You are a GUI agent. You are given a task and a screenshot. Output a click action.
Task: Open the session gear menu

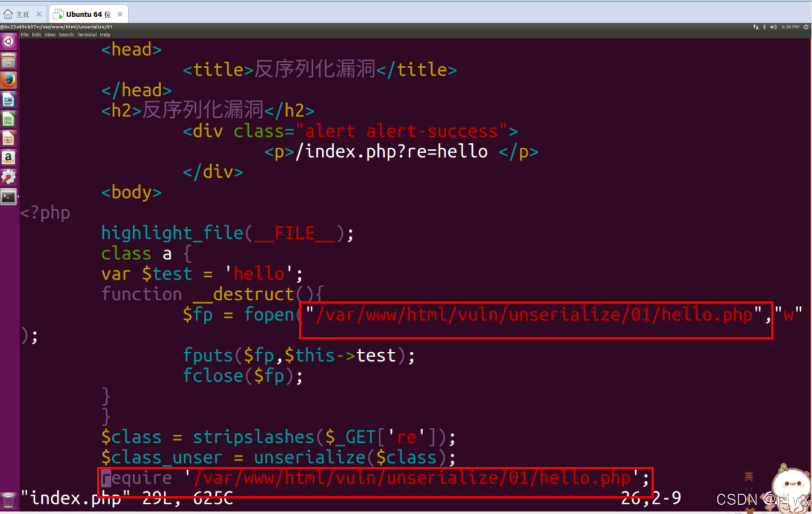[x=806, y=26]
